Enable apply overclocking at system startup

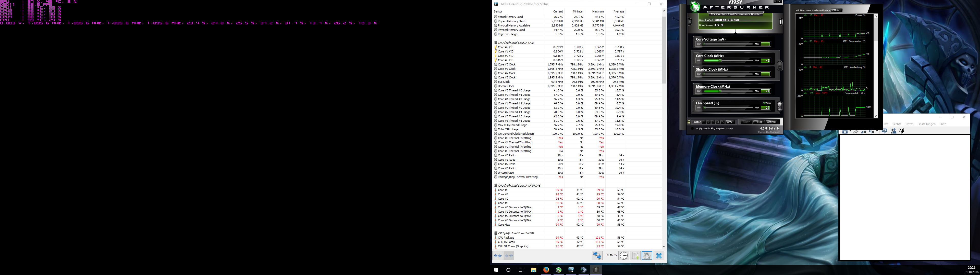click(x=692, y=128)
